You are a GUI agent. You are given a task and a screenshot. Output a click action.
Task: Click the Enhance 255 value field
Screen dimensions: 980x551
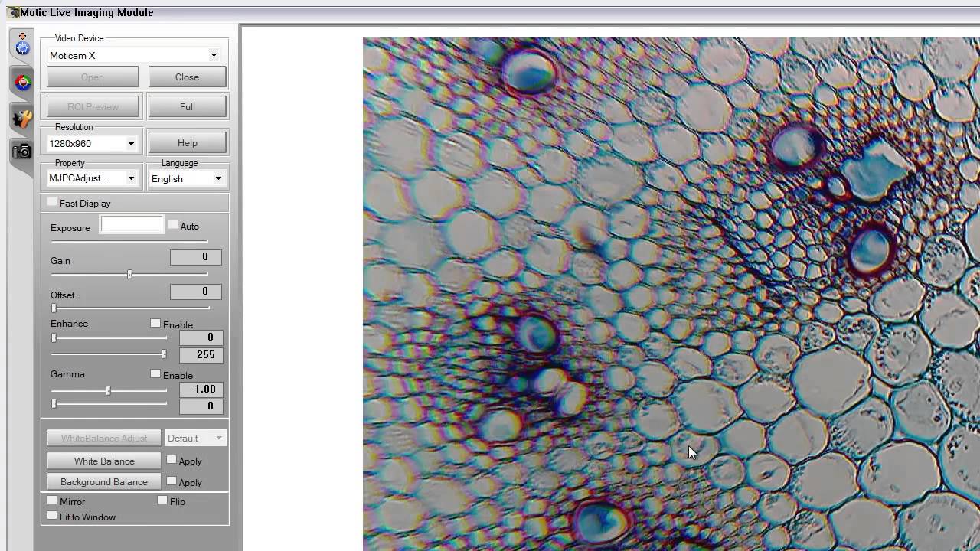click(x=201, y=354)
